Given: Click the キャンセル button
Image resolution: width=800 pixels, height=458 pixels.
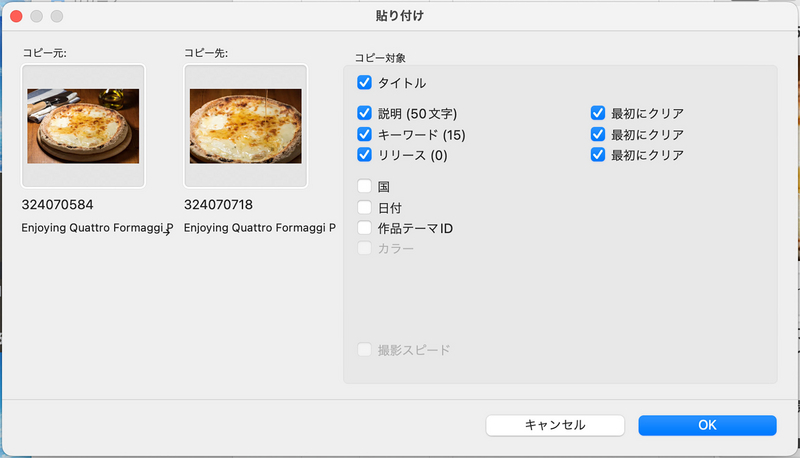Looking at the screenshot, I should (x=555, y=425).
